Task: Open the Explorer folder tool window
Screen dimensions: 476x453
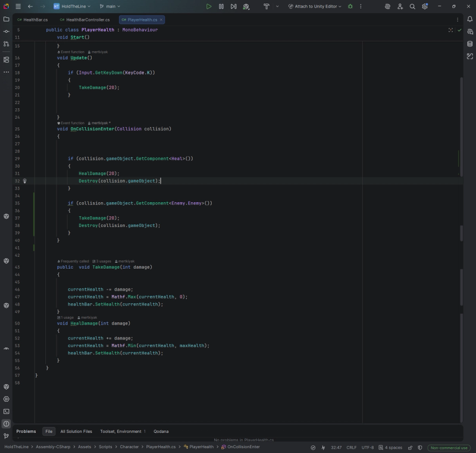Action: point(6,19)
